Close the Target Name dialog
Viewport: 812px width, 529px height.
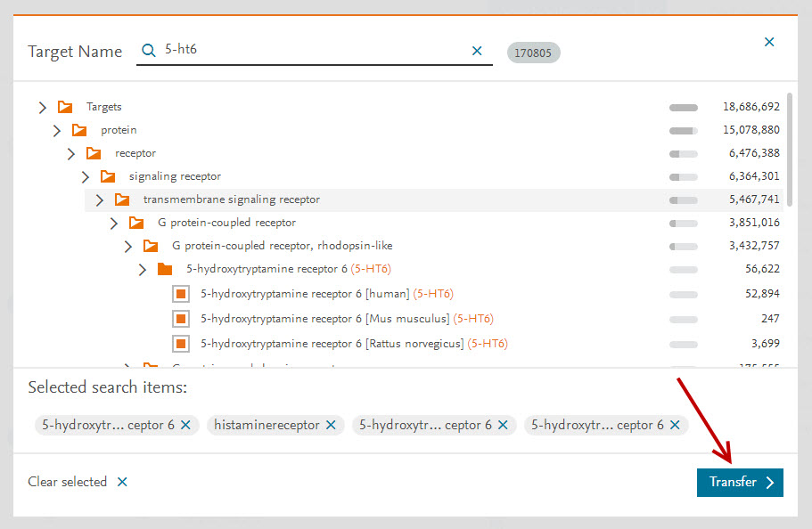click(x=769, y=42)
